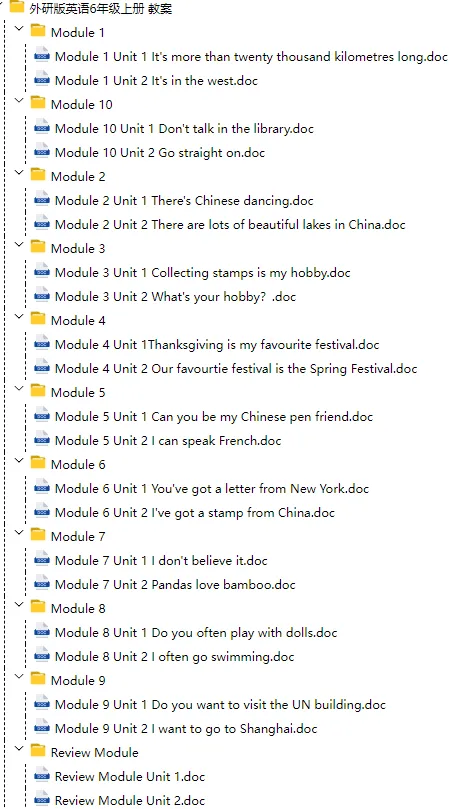This screenshot has width=472, height=809.
Task: Open Module 9 Unit 2 Shanghai file
Action: point(186,729)
